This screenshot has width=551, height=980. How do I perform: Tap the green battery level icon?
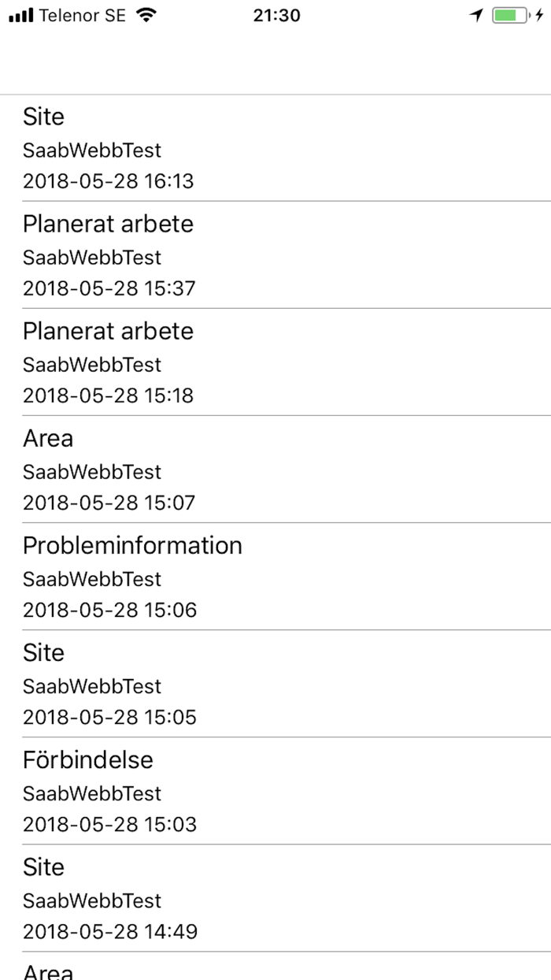click(x=508, y=16)
